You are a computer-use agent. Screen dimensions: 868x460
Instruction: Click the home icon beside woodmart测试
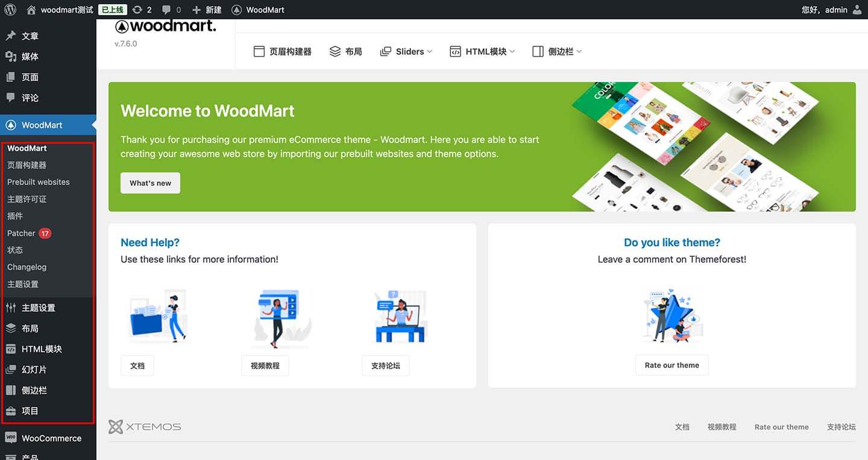pyautogui.click(x=31, y=10)
